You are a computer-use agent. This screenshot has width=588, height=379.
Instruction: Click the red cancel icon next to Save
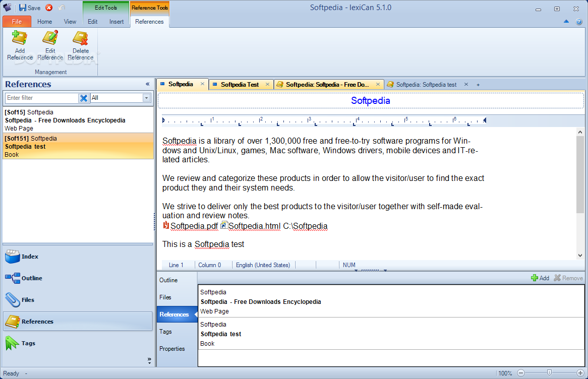49,8
